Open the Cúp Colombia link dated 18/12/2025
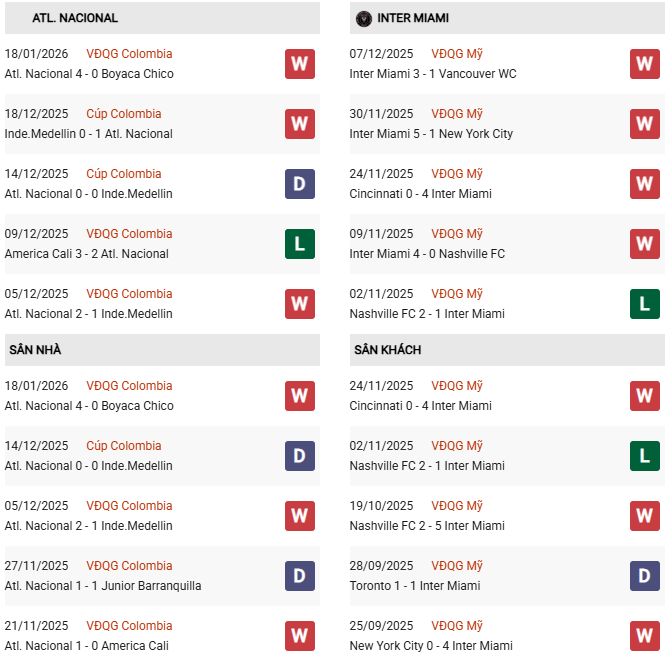This screenshot has height=658, width=666. 124,114
